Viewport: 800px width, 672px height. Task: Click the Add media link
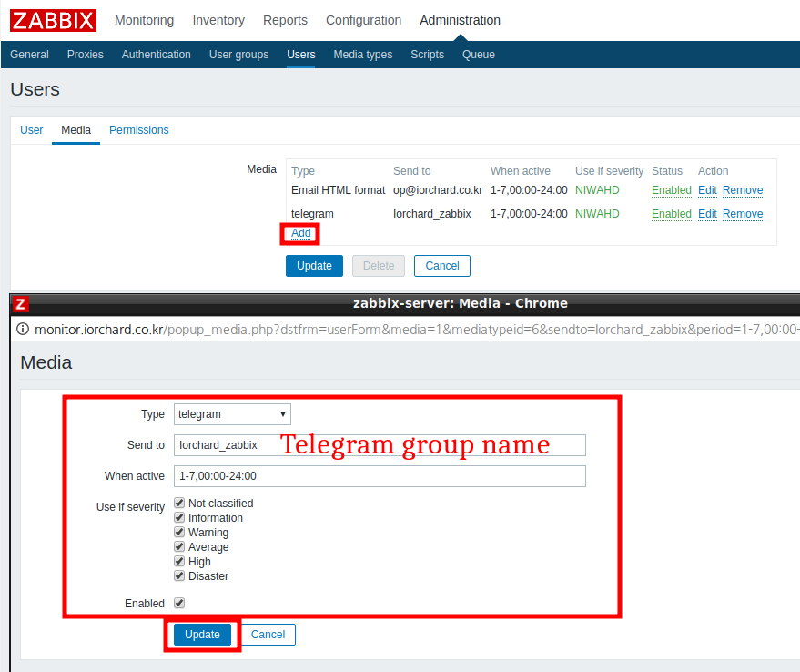[301, 233]
